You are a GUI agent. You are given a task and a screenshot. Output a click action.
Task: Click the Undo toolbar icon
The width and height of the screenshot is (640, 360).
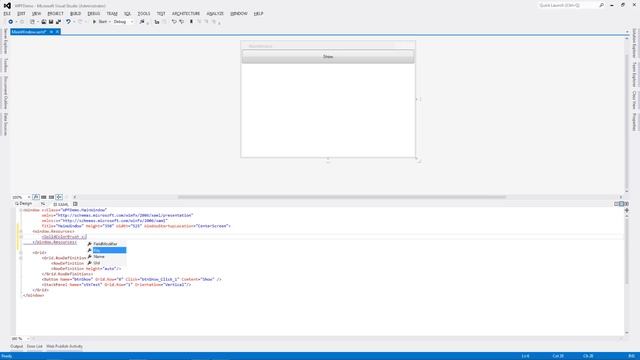tap(68, 22)
